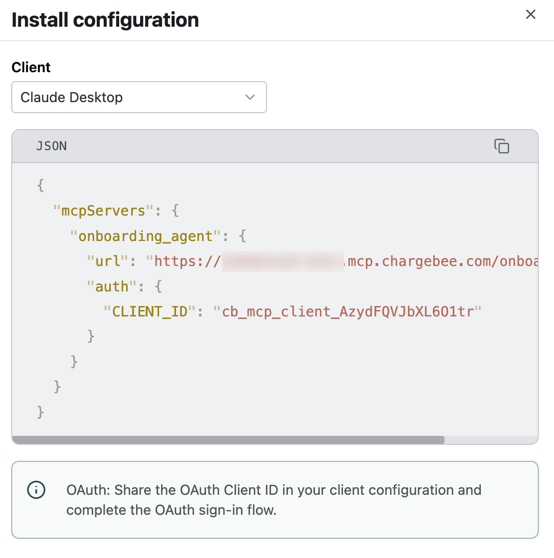554x558 pixels.
Task: Copy the JSON configuration to clipboard
Action: click(502, 146)
